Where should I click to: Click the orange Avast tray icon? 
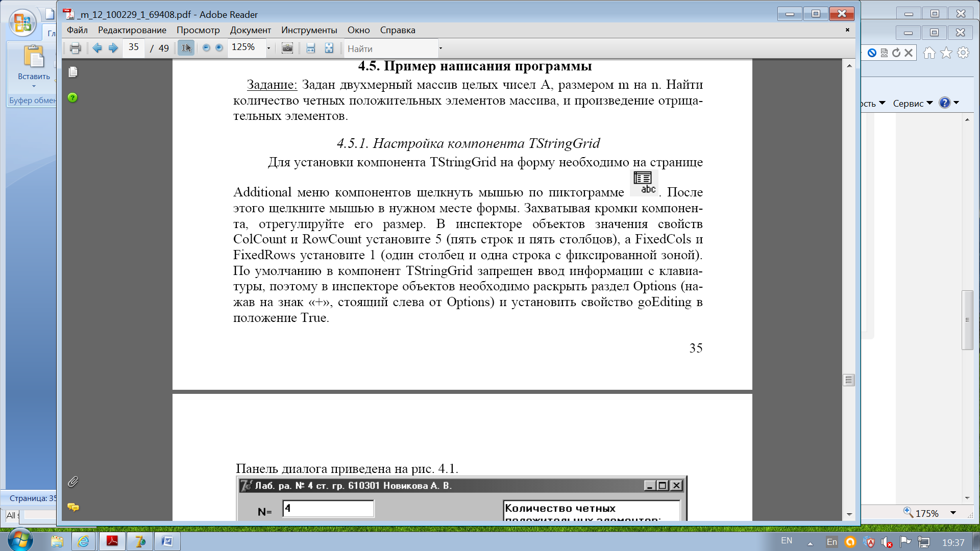[x=850, y=542]
